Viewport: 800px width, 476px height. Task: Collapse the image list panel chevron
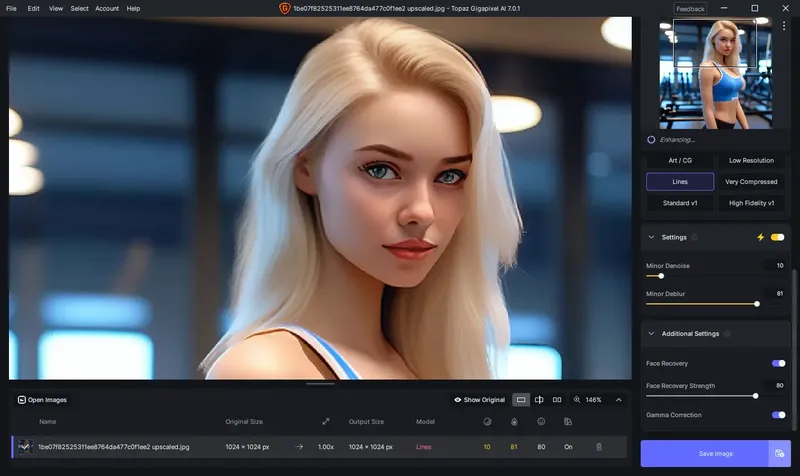[618, 400]
